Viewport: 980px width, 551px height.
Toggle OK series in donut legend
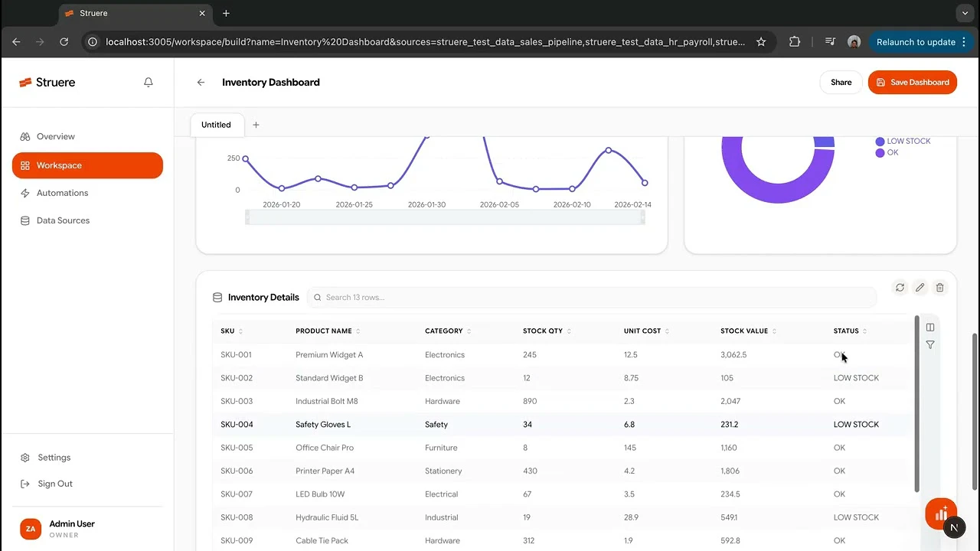887,153
